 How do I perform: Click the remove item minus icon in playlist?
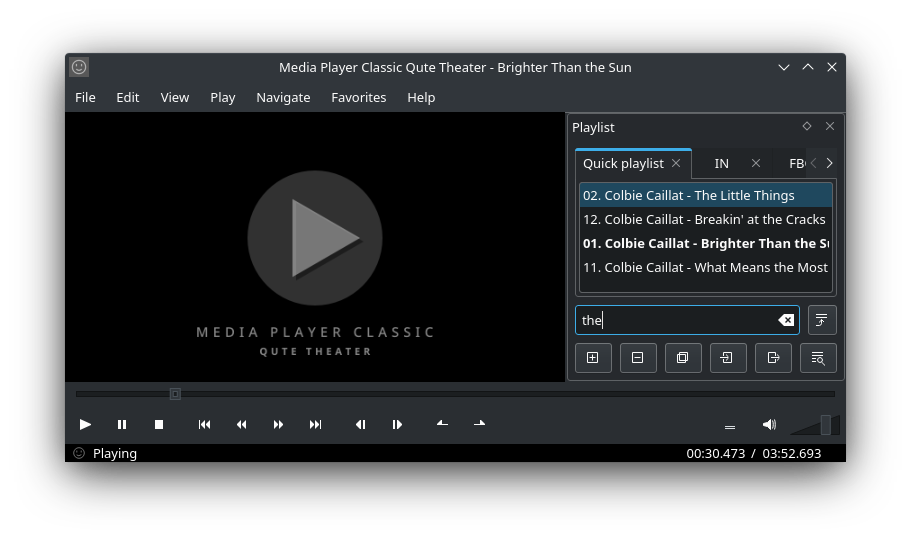(x=637, y=358)
